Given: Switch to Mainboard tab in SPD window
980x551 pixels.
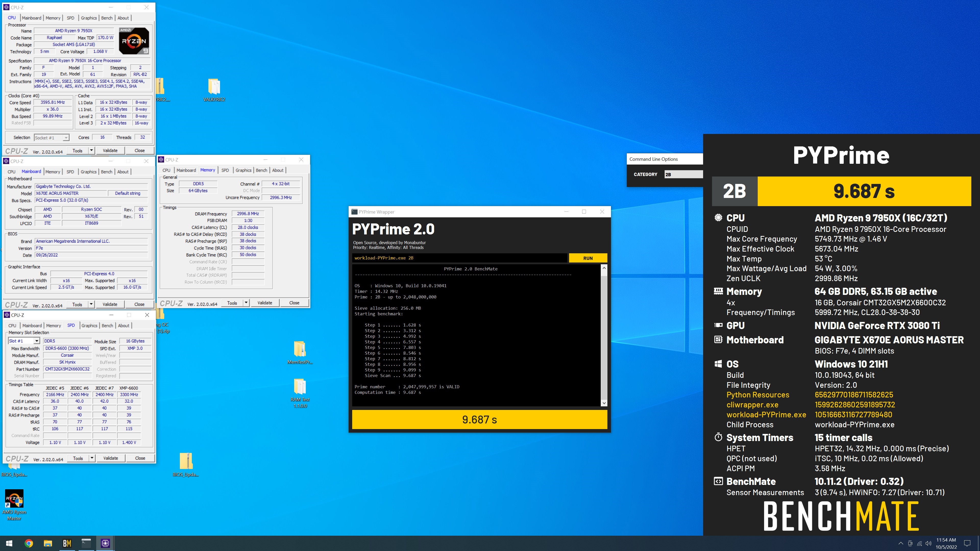Looking at the screenshot, I should click(x=32, y=325).
